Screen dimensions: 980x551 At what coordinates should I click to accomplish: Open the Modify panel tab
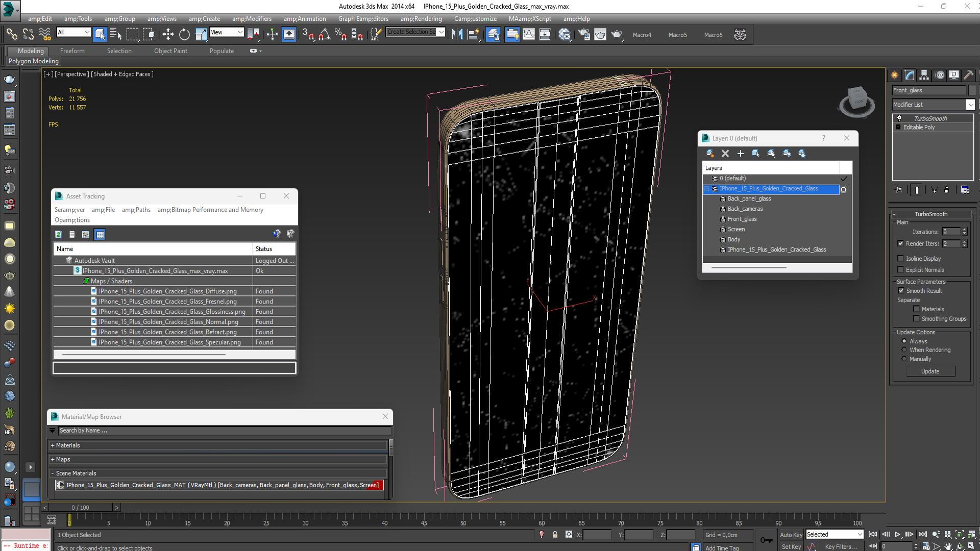910,75
